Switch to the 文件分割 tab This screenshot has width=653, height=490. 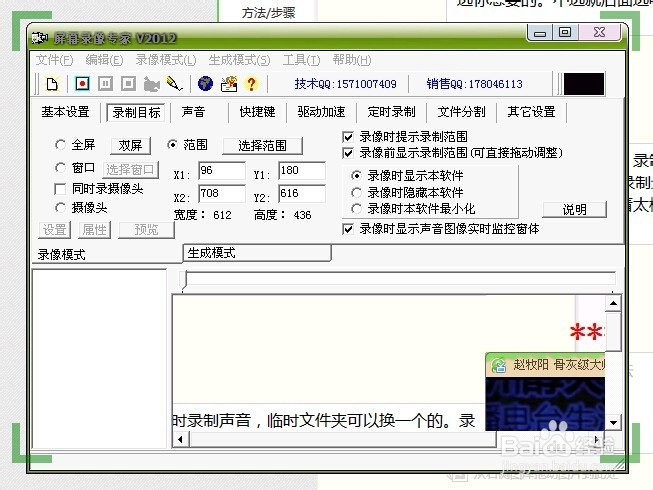click(461, 112)
